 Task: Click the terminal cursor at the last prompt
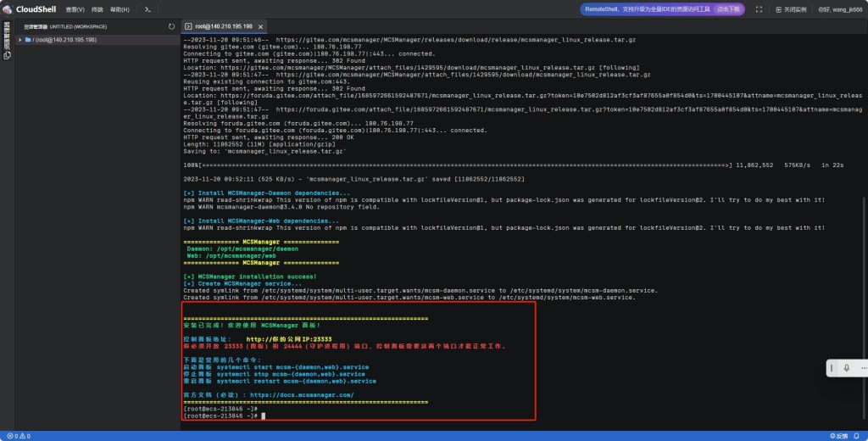pyautogui.click(x=264, y=416)
